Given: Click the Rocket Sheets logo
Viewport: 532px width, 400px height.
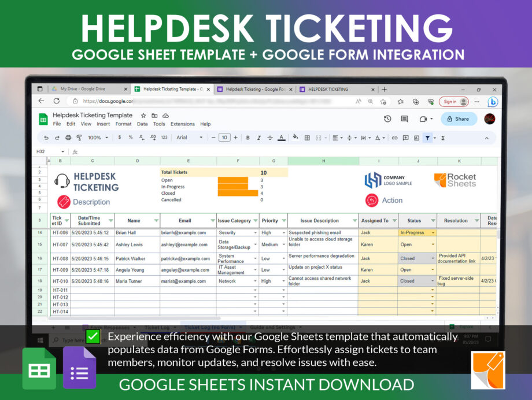Looking at the screenshot, I should tap(455, 180).
